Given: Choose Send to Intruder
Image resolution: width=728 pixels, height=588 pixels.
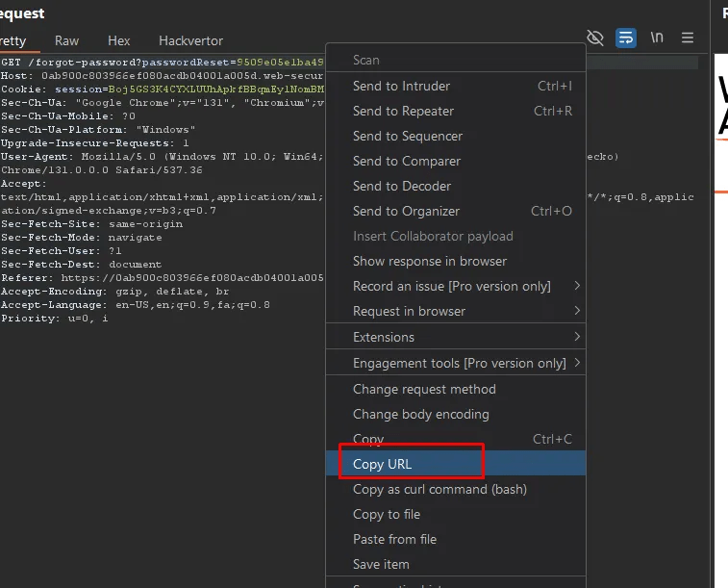Looking at the screenshot, I should [x=401, y=86].
